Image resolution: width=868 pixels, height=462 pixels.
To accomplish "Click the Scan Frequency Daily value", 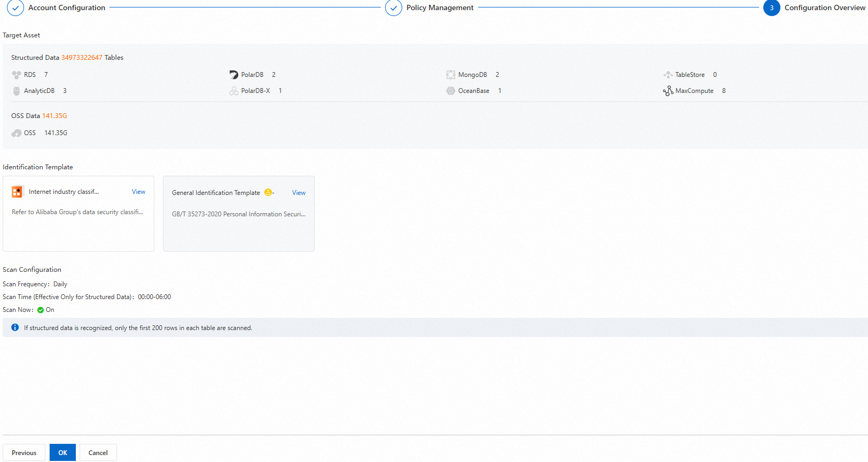I will [60, 284].
